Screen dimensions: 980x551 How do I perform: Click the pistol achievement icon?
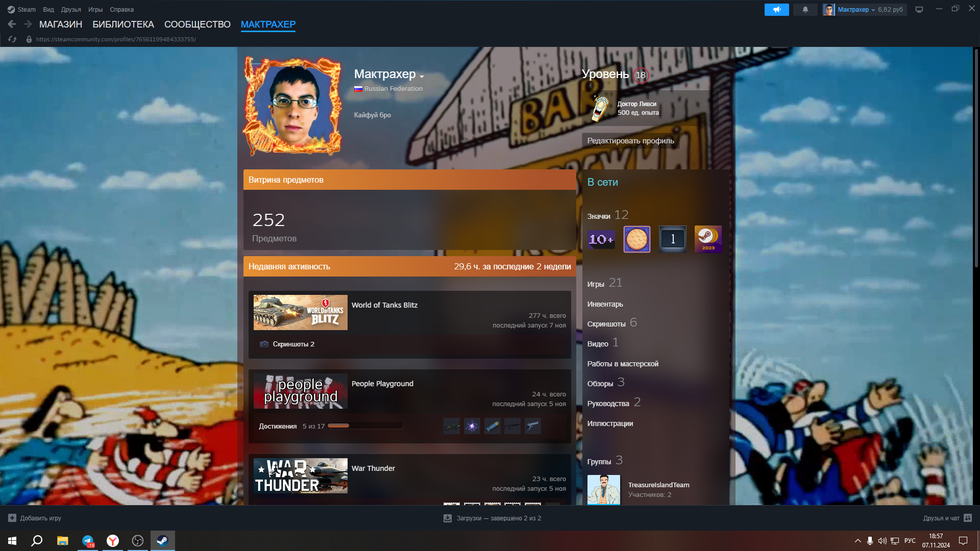[x=533, y=426]
